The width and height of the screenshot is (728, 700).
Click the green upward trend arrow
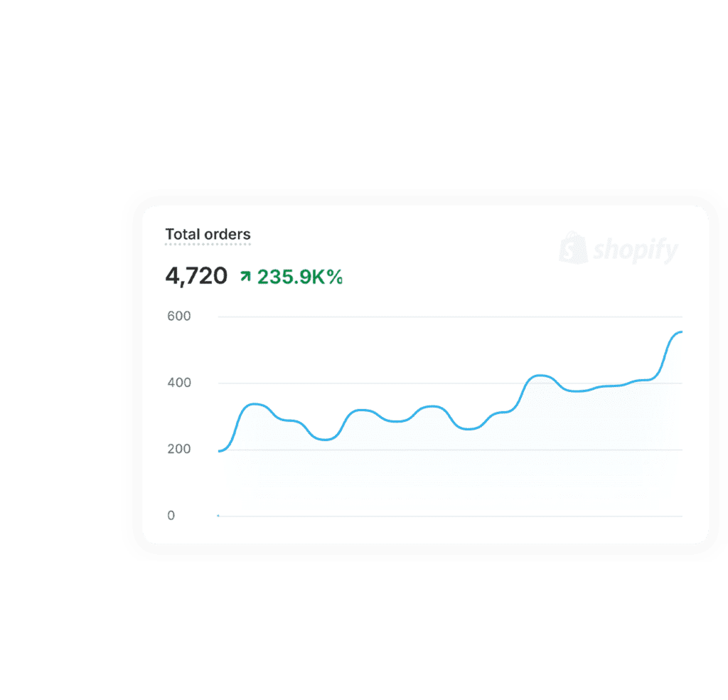[x=245, y=277]
